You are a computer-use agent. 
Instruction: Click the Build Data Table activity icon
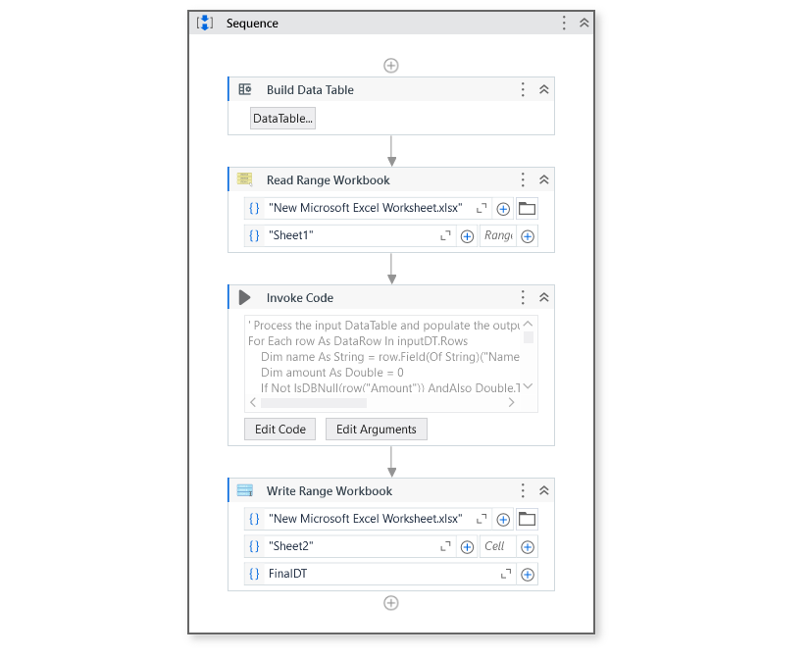pos(244,89)
